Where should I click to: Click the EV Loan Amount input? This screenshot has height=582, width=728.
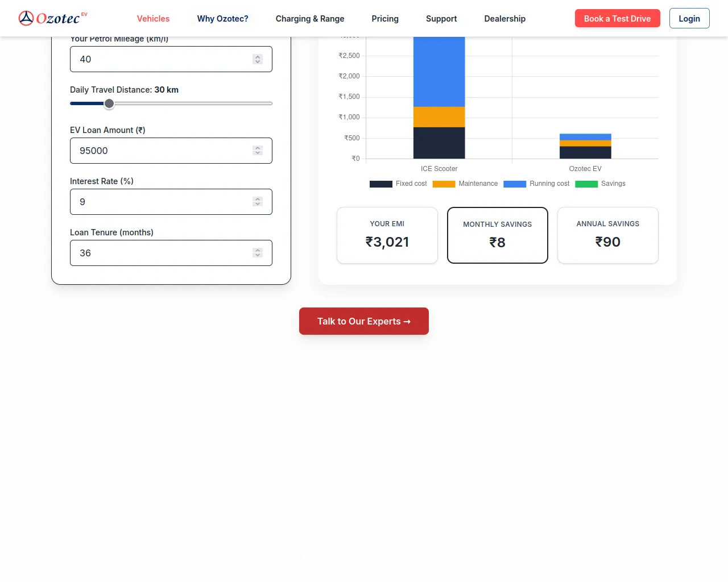point(171,151)
